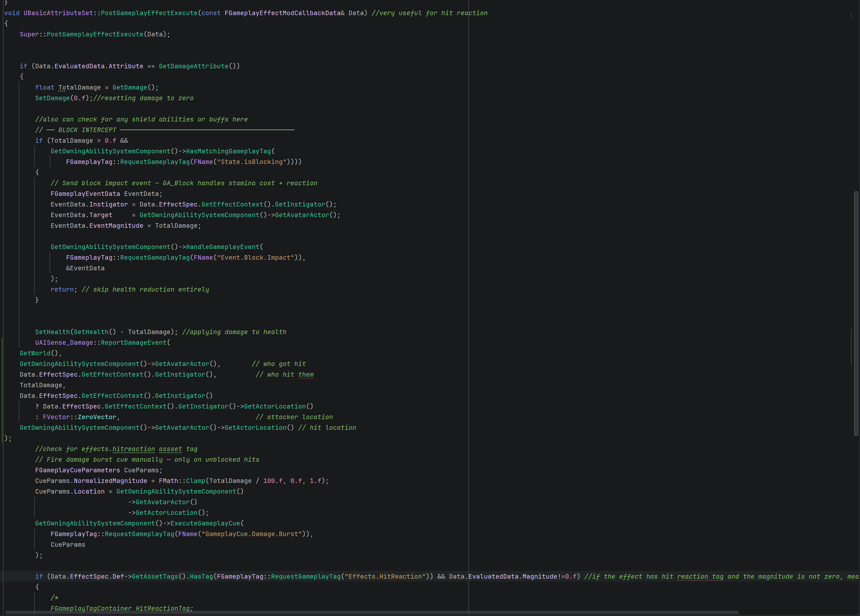Click the "Effects.HitReaction" string literal
Image resolution: width=860 pixels, height=616 pixels.
pos(385,576)
